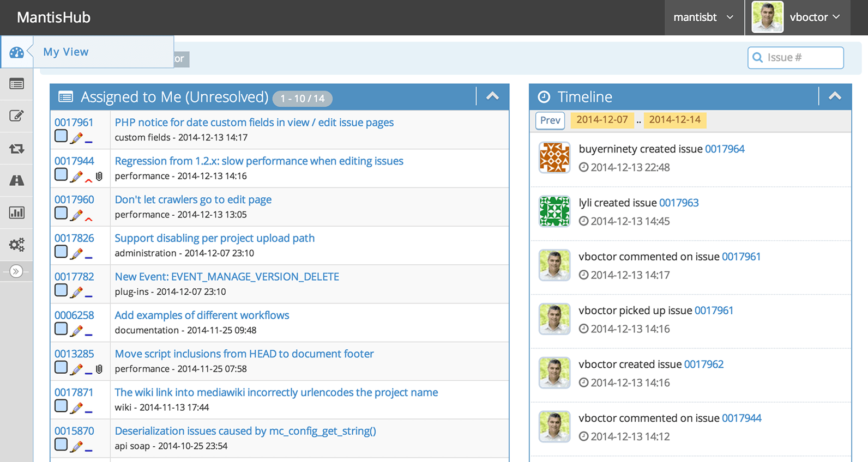Check the box for issue 0006258
Viewport: 868px width, 462px height.
61,329
